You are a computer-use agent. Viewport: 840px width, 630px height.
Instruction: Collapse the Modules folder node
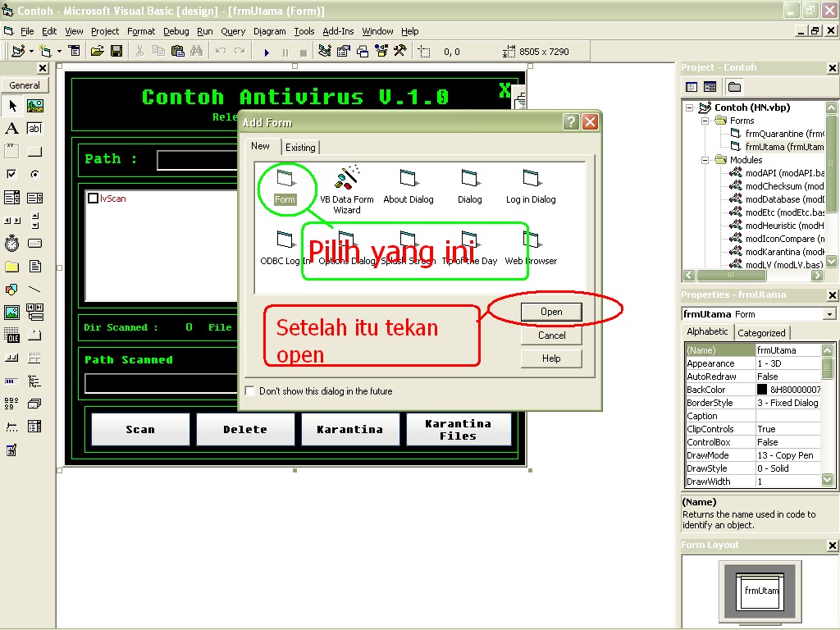point(705,160)
